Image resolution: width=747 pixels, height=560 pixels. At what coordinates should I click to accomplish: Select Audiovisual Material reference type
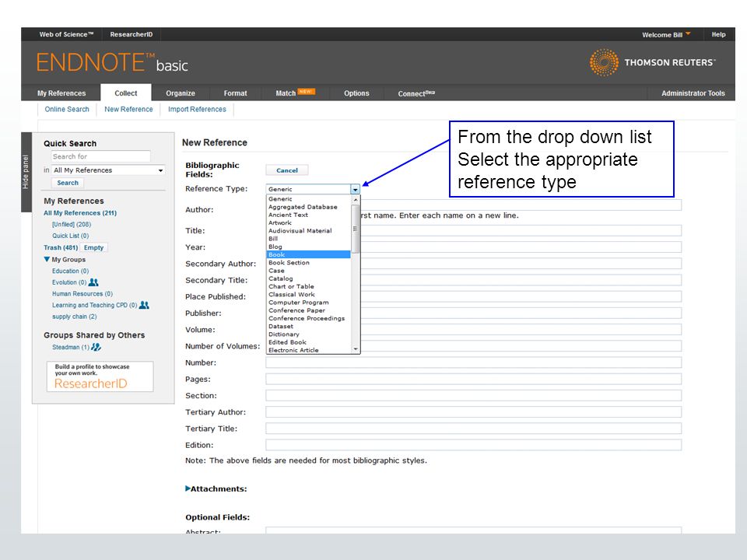(309, 231)
